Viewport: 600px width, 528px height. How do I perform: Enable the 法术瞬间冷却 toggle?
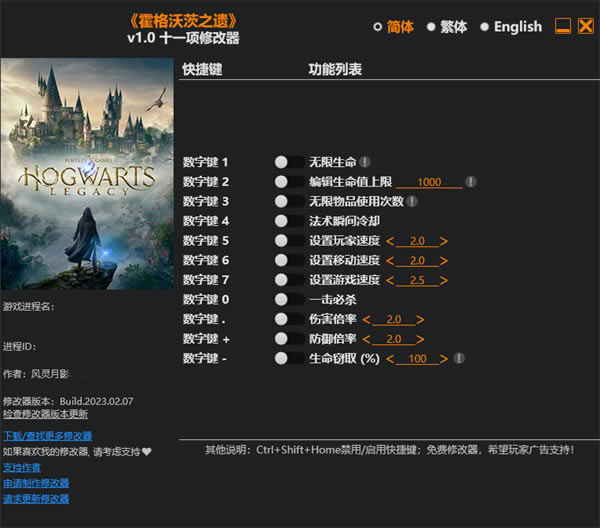click(x=290, y=221)
